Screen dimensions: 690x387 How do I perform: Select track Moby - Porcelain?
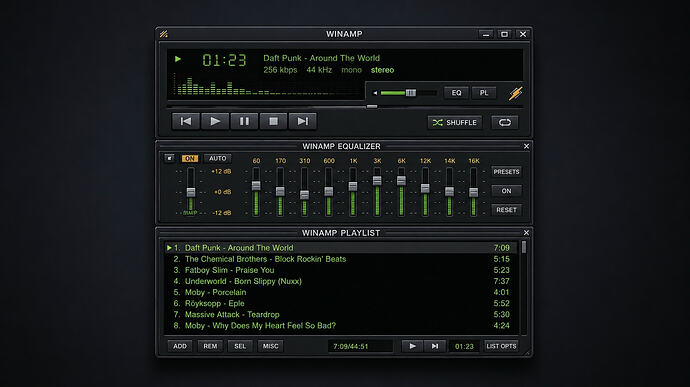(x=340, y=292)
